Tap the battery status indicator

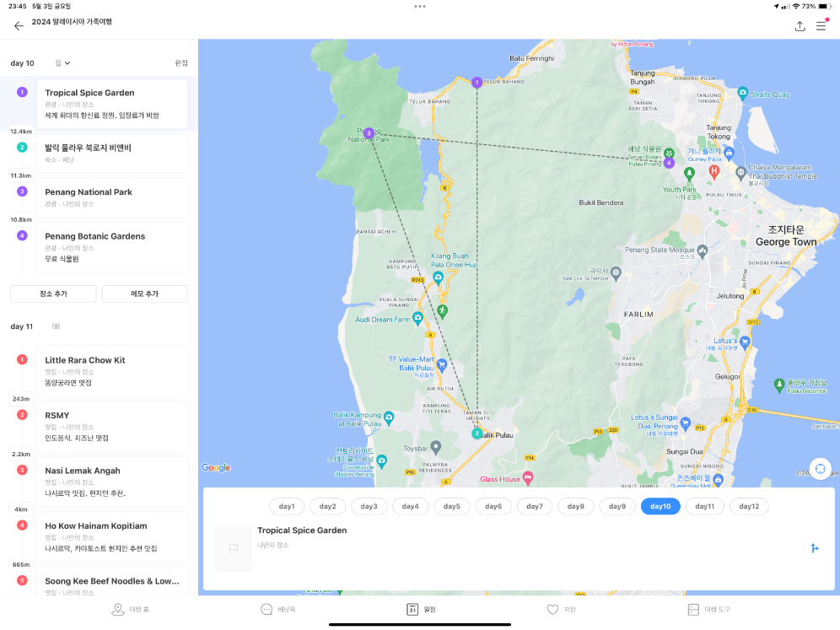[x=823, y=7]
